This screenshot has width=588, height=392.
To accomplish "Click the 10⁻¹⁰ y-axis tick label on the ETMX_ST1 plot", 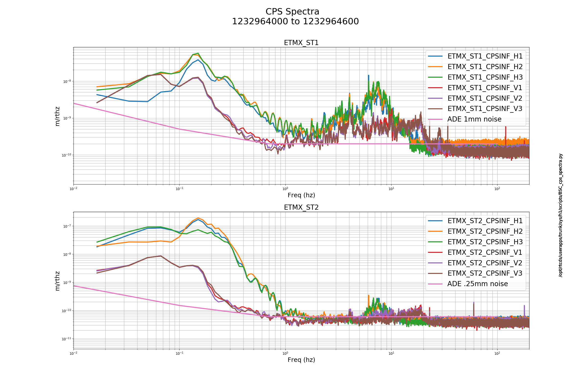I will [66, 155].
